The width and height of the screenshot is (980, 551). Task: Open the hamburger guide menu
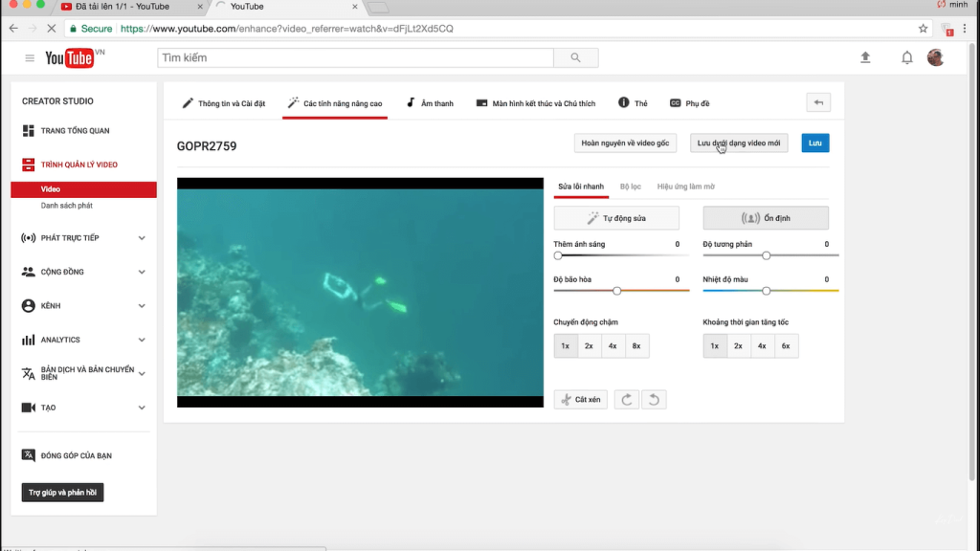coord(30,58)
